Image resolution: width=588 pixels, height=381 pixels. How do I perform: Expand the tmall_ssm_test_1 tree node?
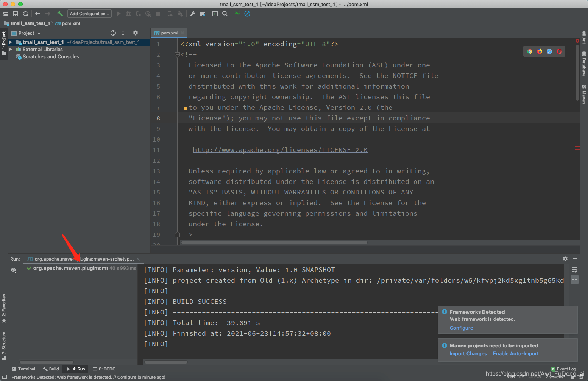(11, 42)
